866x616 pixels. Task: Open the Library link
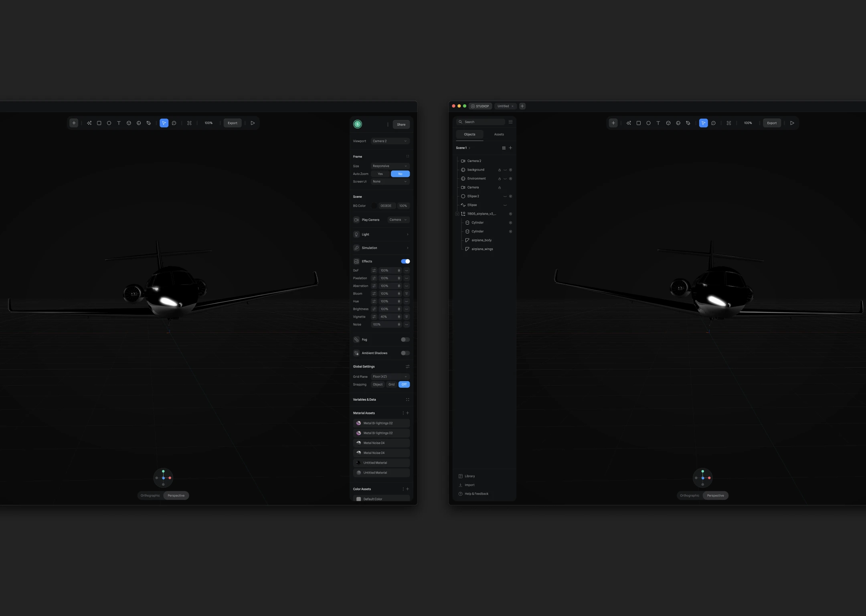[467, 476]
